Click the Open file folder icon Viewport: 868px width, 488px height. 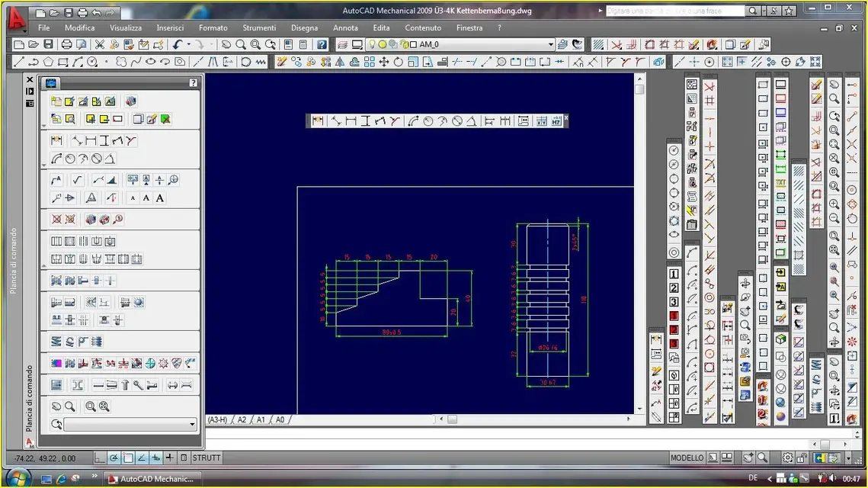click(x=34, y=44)
